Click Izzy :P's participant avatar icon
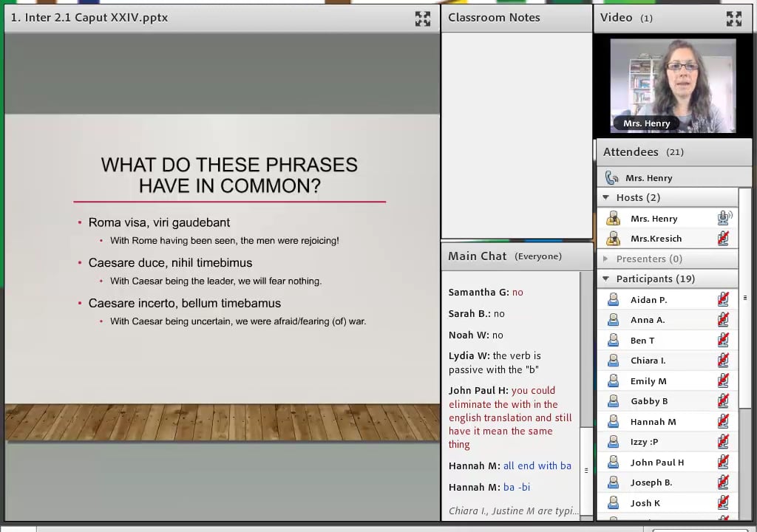Viewport: 757px width, 532px height. click(613, 441)
